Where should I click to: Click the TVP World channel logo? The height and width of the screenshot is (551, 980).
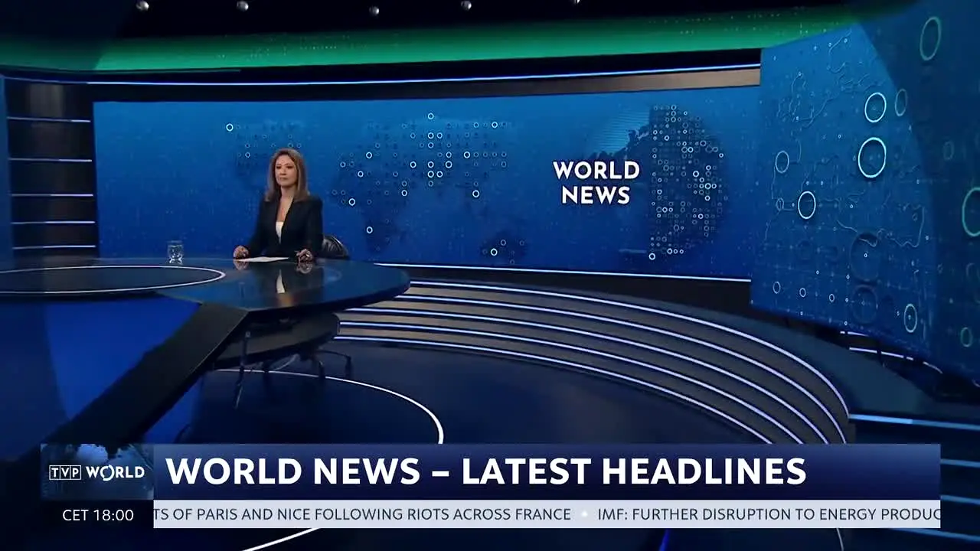tap(96, 472)
